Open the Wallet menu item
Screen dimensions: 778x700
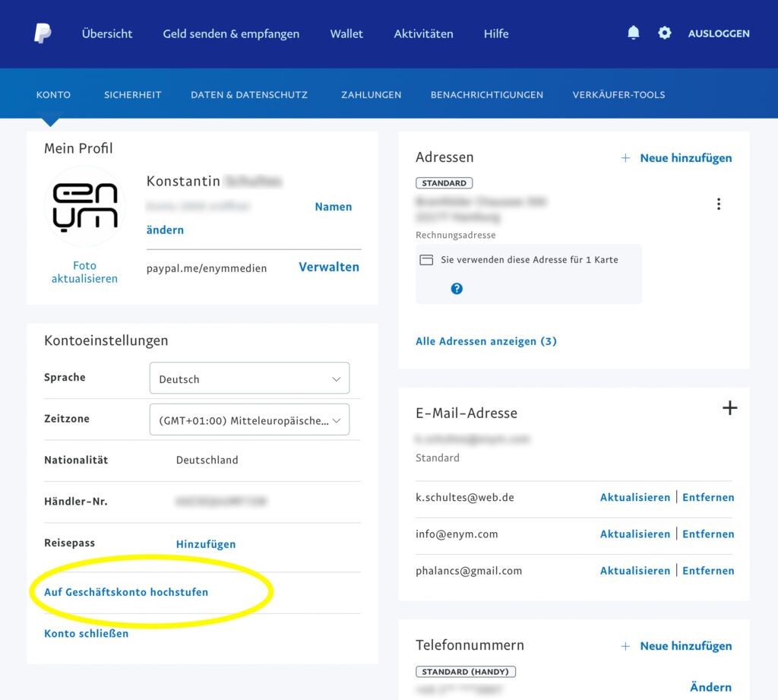click(x=346, y=33)
